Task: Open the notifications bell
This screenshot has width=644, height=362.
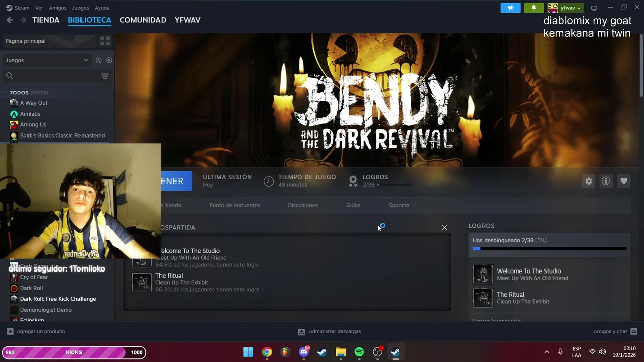Action: click(x=534, y=8)
